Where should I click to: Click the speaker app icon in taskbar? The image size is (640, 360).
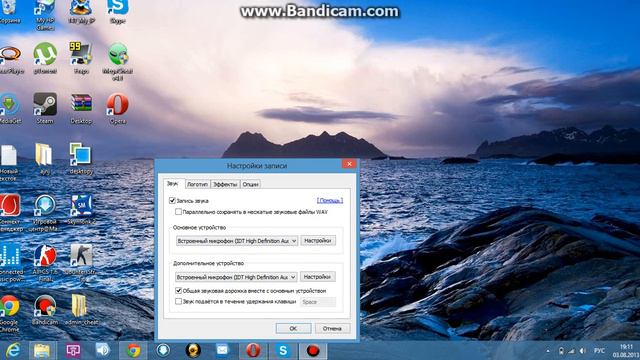(x=103, y=351)
